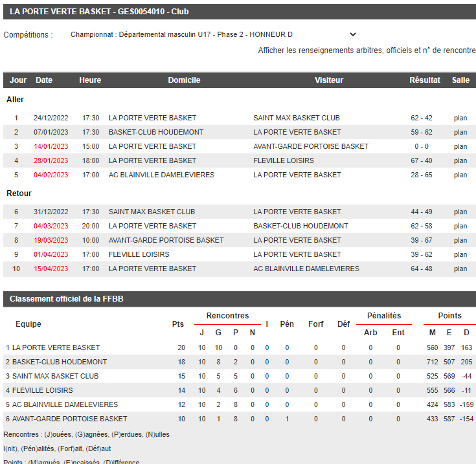Select the 'Domicile' column header
Screen dimensions: 476x464
[x=184, y=80]
